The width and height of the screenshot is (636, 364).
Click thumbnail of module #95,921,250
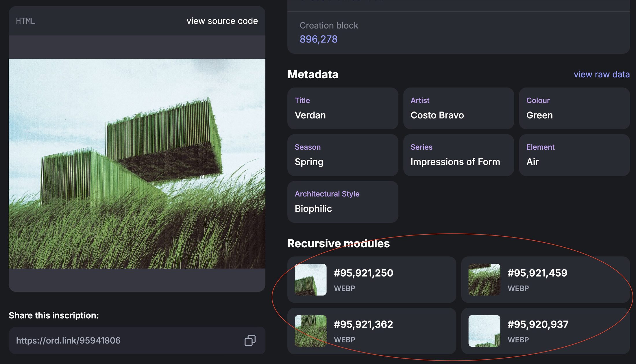point(310,280)
